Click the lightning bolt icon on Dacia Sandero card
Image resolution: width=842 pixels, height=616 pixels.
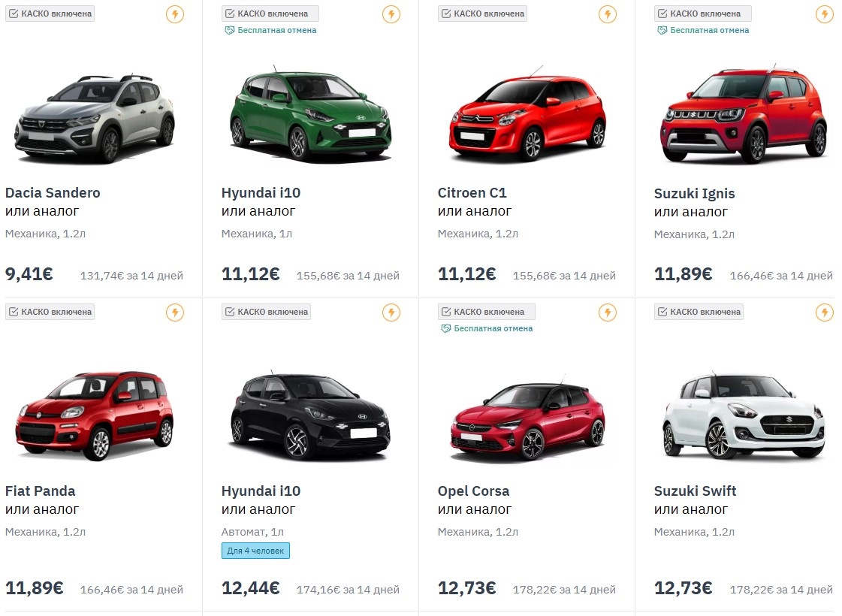coord(175,14)
